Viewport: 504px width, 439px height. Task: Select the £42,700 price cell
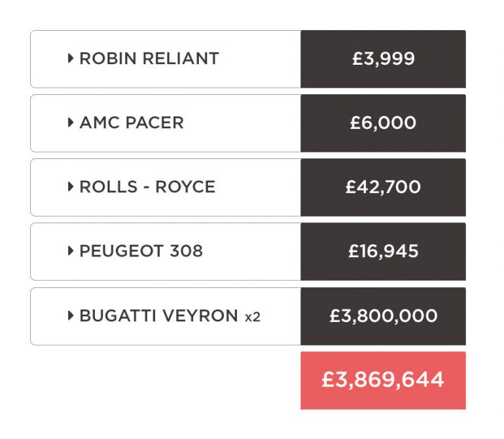tap(383, 187)
